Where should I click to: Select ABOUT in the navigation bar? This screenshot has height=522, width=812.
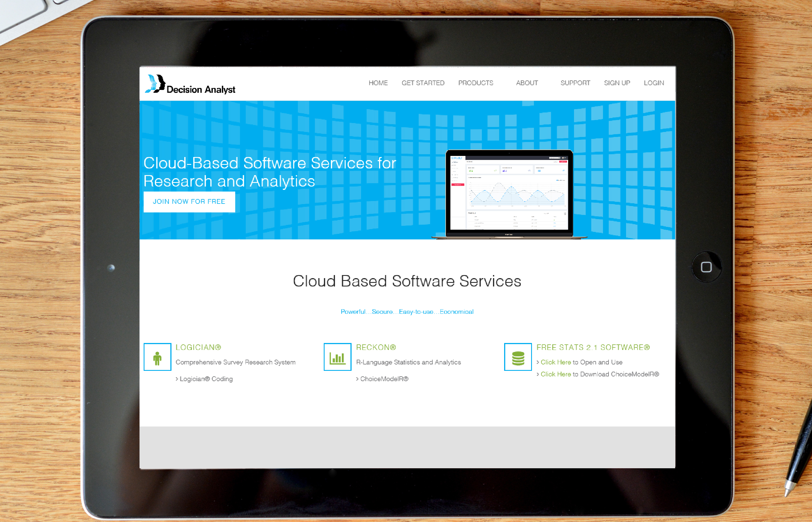[527, 83]
